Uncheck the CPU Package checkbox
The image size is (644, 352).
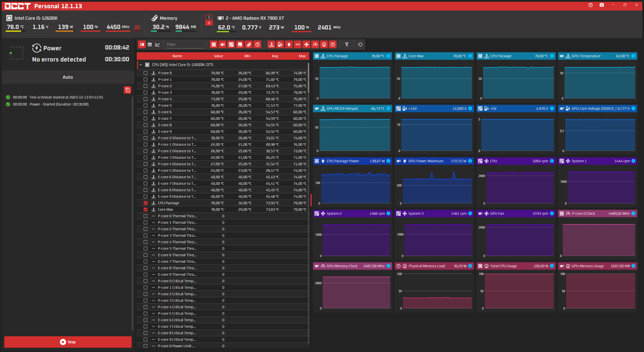145,203
